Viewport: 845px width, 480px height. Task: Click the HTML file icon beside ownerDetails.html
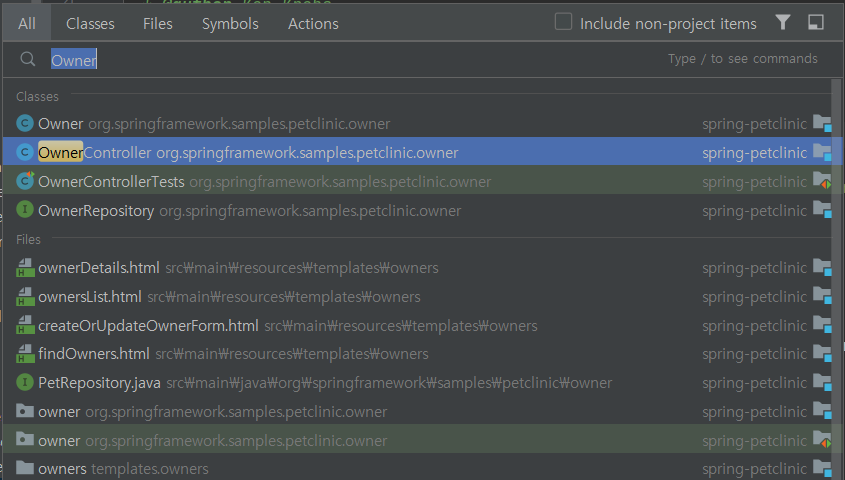tap(25, 267)
